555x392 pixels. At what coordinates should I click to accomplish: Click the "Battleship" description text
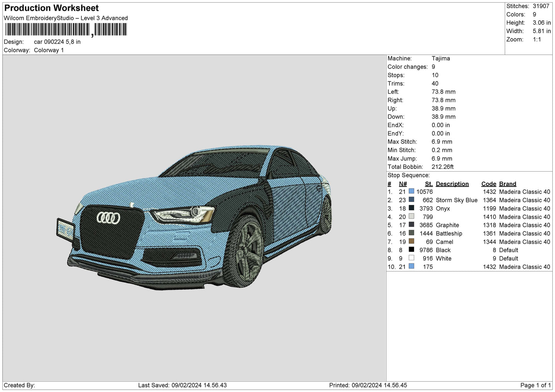tap(449, 233)
